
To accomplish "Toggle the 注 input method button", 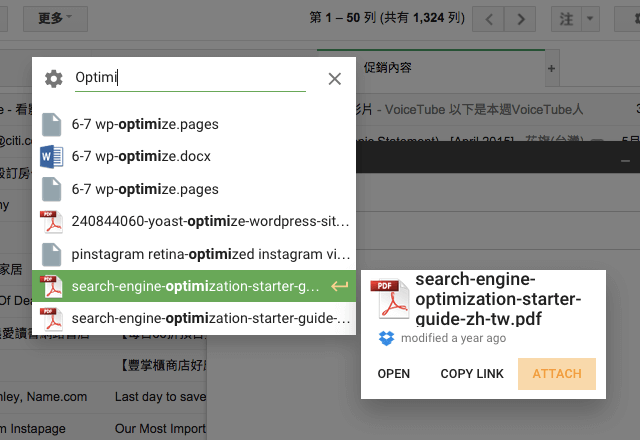I will [566, 19].
